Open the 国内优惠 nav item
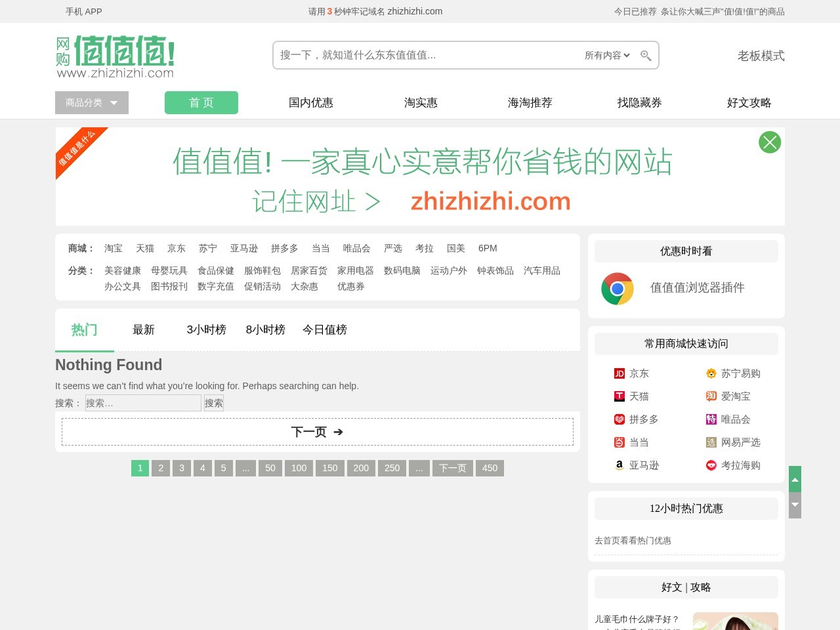The image size is (840, 630). coord(311,103)
